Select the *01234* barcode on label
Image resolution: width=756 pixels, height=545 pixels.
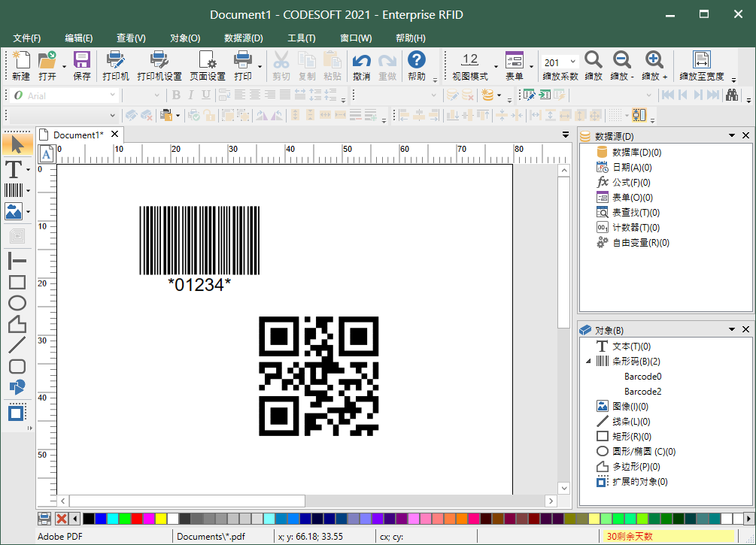[x=199, y=249]
